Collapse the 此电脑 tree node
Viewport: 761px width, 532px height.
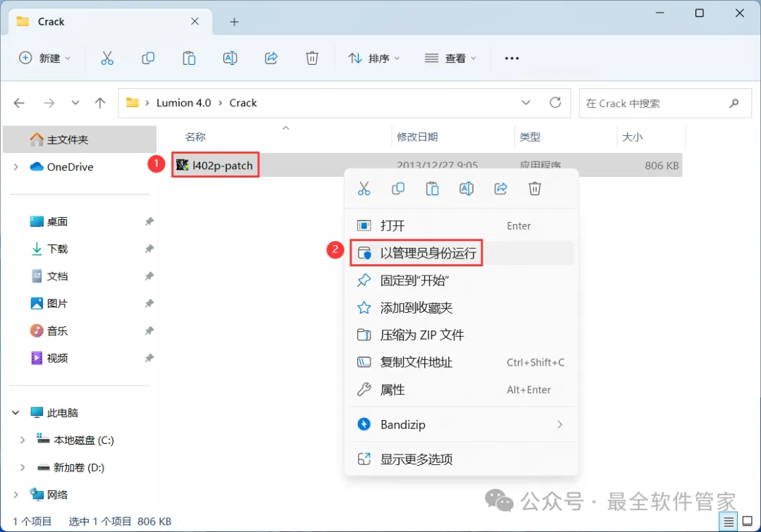point(16,413)
